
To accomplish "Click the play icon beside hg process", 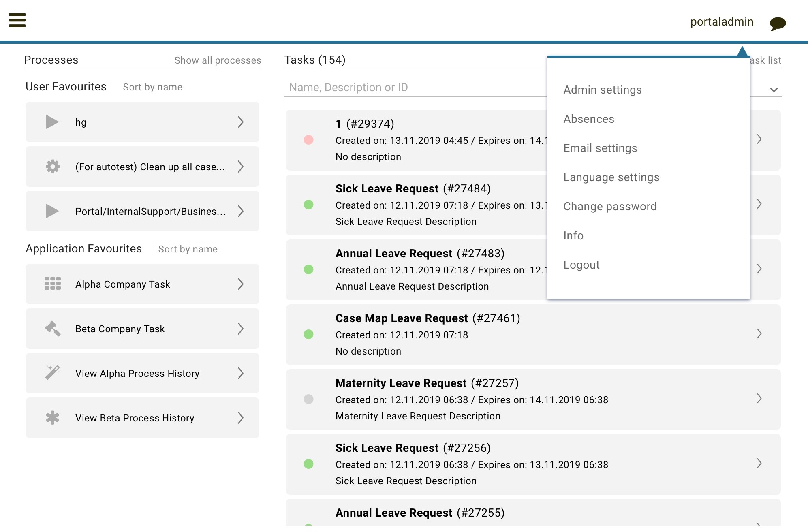I will pos(52,122).
